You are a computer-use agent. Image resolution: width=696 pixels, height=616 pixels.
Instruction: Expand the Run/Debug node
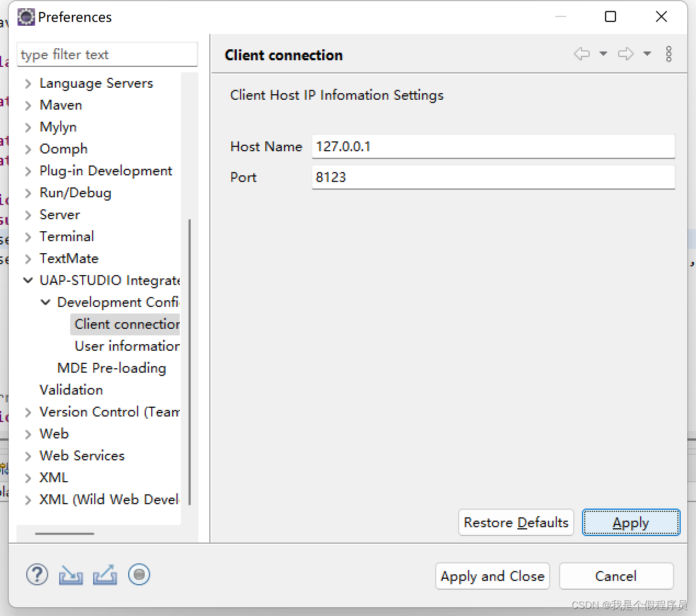click(x=28, y=193)
